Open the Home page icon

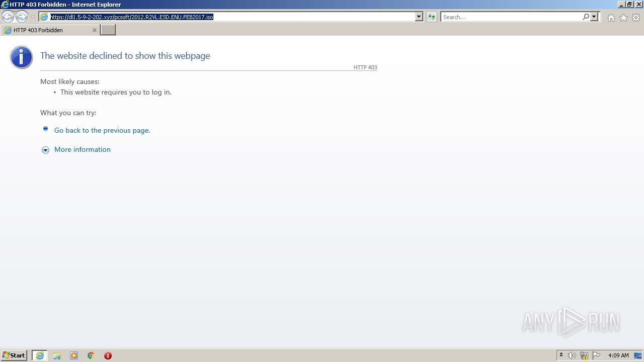point(611,18)
